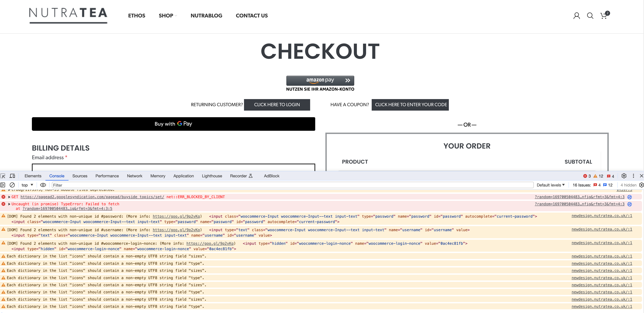The image size is (644, 313).
Task: Switch to the Network tab
Action: pos(134,176)
